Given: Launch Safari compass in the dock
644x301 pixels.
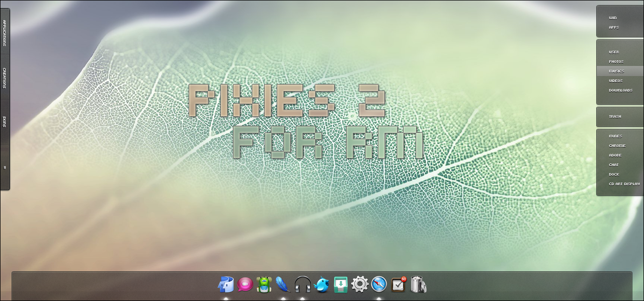Looking at the screenshot, I should point(379,285).
